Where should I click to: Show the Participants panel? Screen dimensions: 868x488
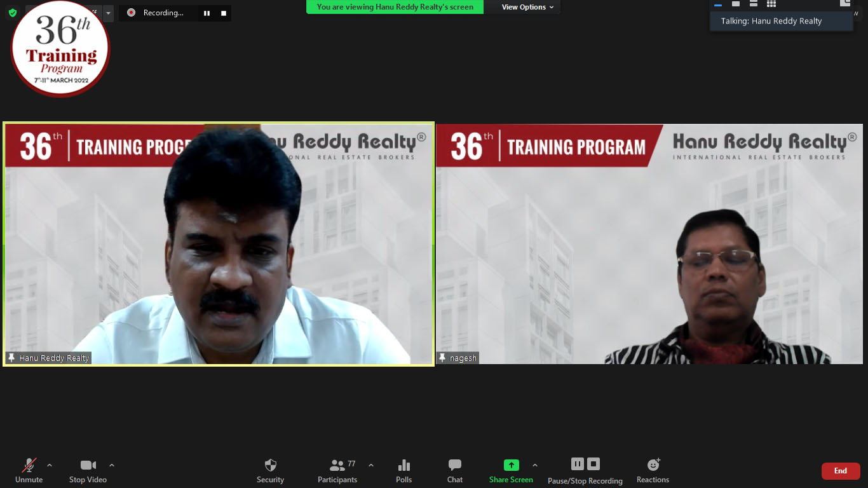click(337, 471)
